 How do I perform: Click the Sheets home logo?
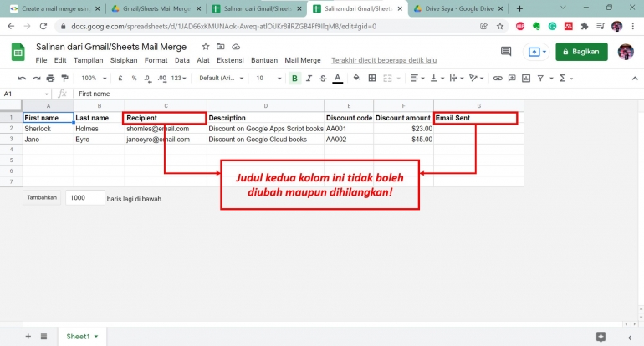coord(18,52)
